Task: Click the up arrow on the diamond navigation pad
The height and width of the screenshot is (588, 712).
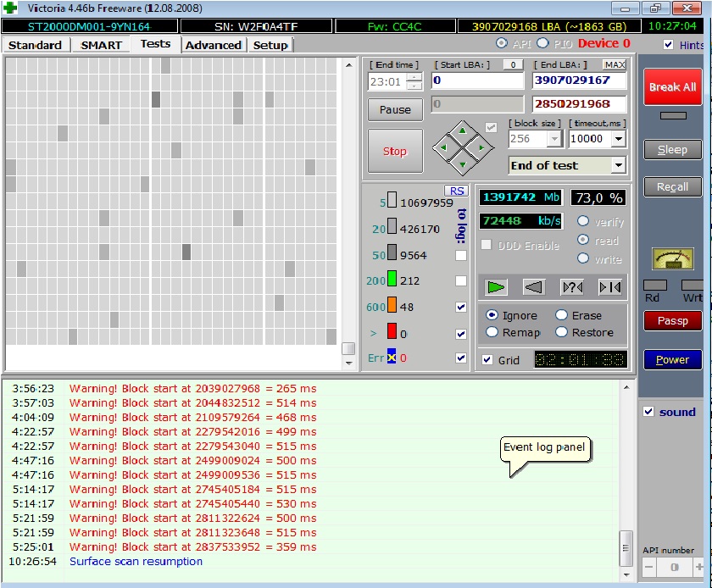Action: tap(463, 130)
